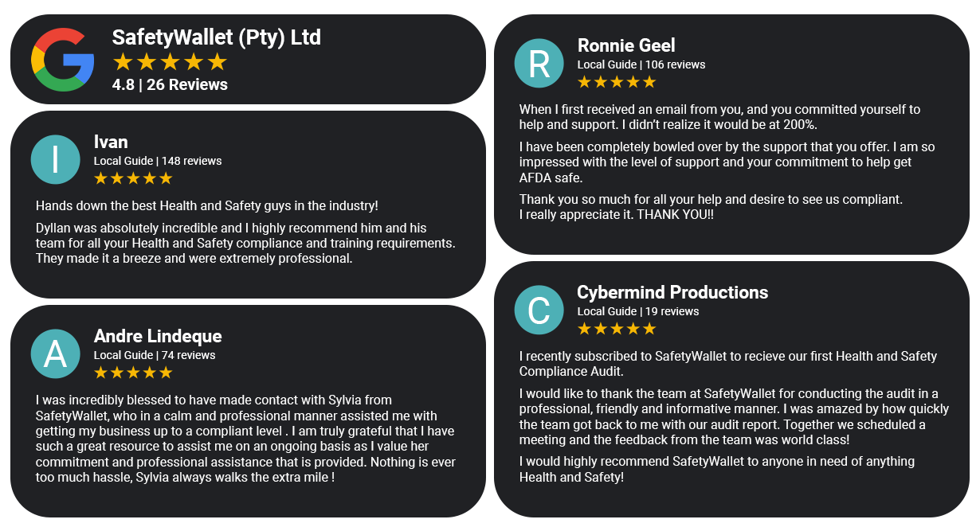The width and height of the screenshot is (980, 531).
Task: Click the five stars under Ivan's name
Action: click(x=133, y=178)
